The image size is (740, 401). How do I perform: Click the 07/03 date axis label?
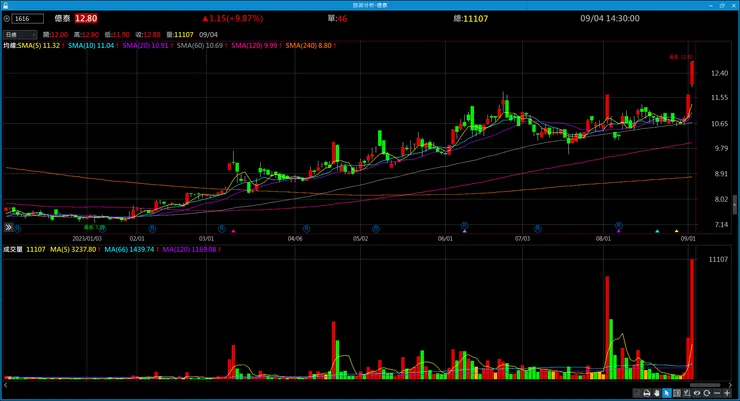(522, 239)
